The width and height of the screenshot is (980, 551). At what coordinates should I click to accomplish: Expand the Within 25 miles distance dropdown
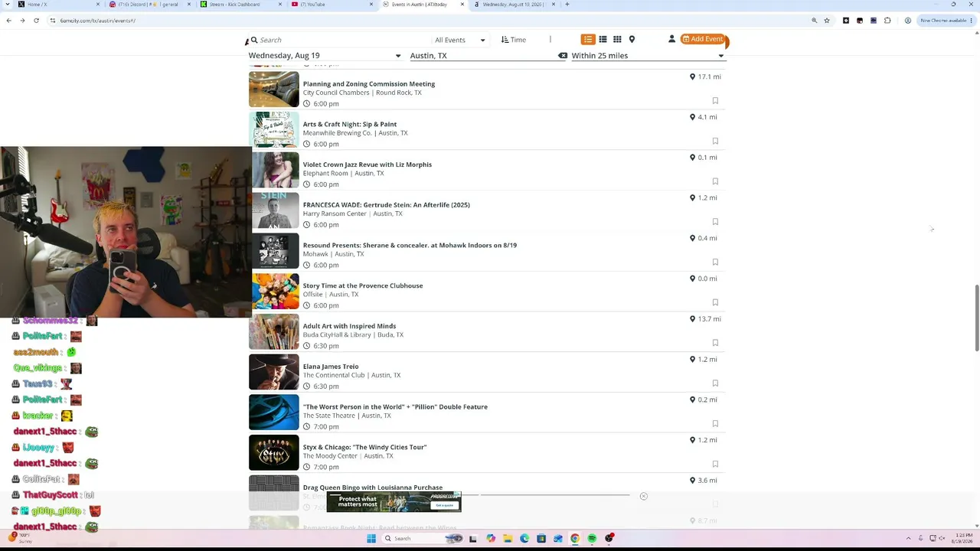point(647,56)
